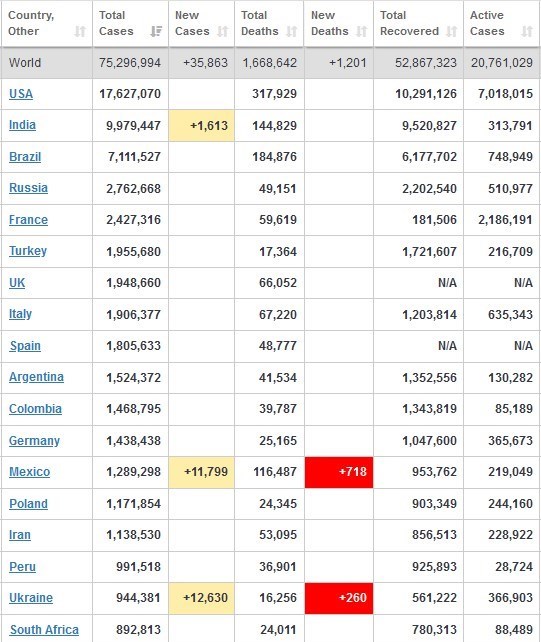
Task: Sort by Total Deaths sort icon
Action: [292, 31]
